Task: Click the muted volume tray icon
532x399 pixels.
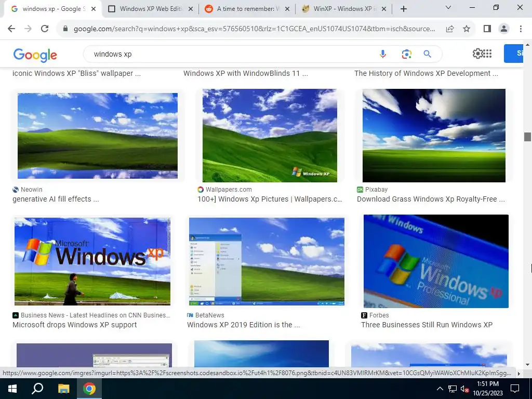Action: pos(464,389)
